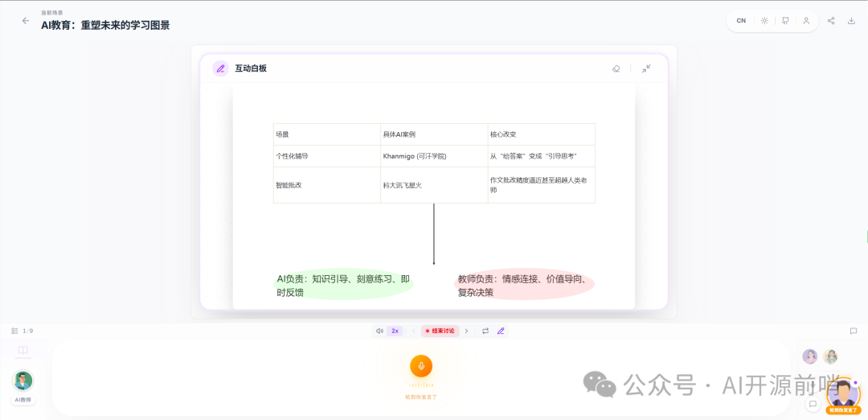The width and height of the screenshot is (868, 420).
Task: Collapse the interactive whiteboard panel
Action: pos(646,69)
